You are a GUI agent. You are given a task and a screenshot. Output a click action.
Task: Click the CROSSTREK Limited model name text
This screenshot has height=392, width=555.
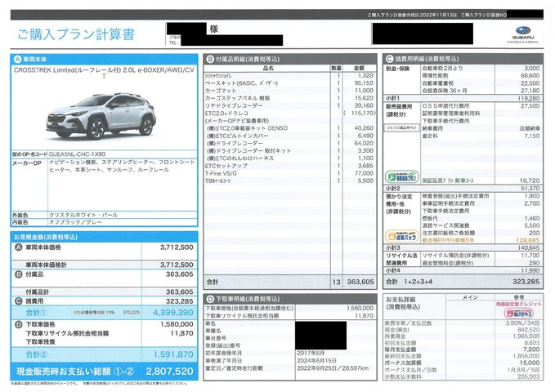[104, 73]
